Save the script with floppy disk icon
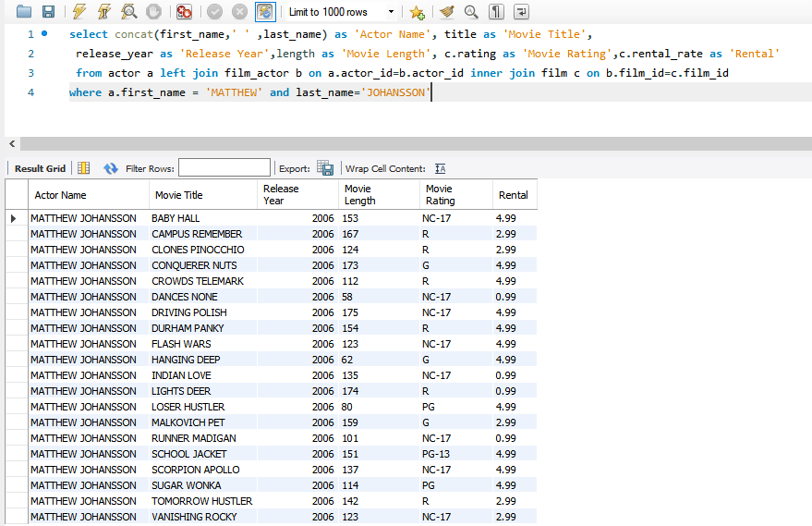The image size is (812, 526). point(48,11)
